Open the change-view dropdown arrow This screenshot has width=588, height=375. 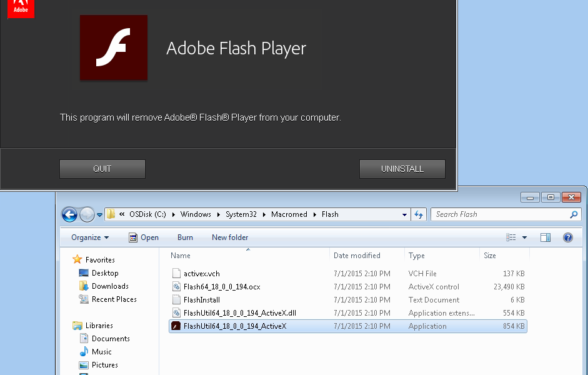pyautogui.click(x=525, y=237)
